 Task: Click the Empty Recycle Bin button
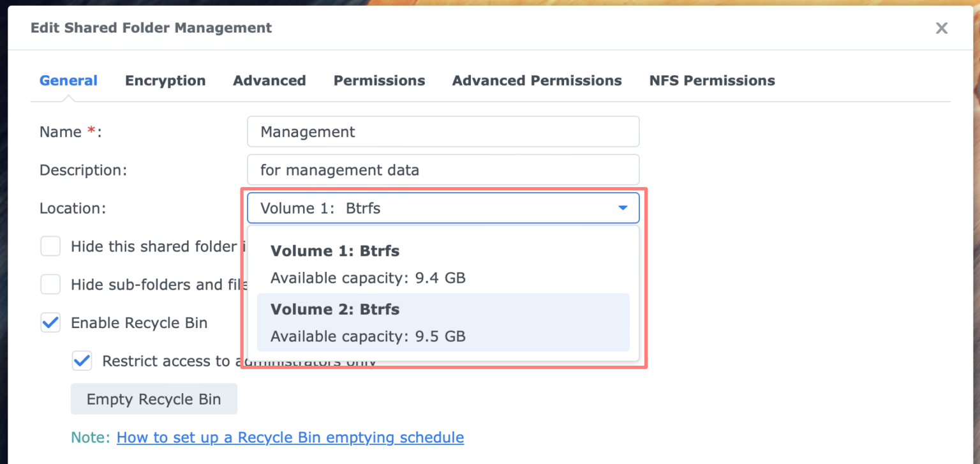pos(154,398)
